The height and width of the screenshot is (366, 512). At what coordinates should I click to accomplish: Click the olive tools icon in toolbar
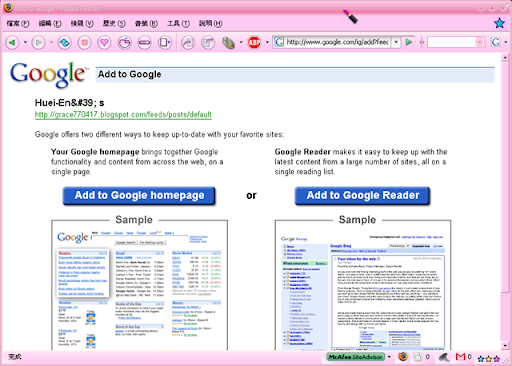tap(228, 43)
